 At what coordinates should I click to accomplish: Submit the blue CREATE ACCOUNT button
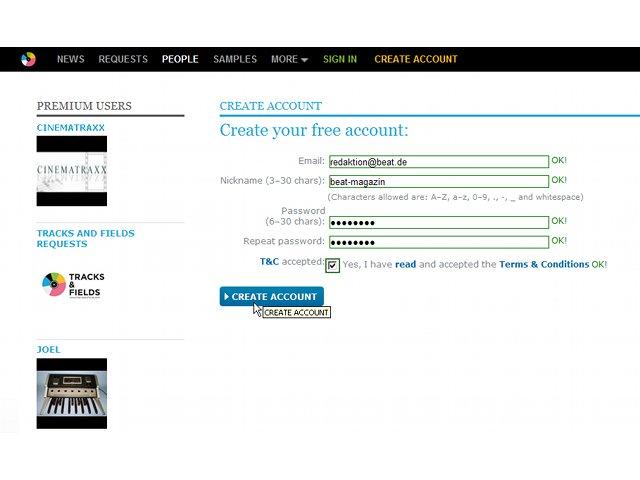tap(271, 296)
